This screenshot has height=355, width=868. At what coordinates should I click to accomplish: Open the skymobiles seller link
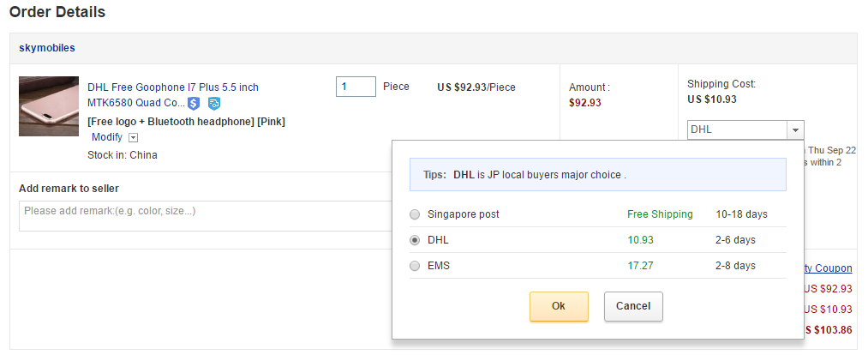point(47,48)
